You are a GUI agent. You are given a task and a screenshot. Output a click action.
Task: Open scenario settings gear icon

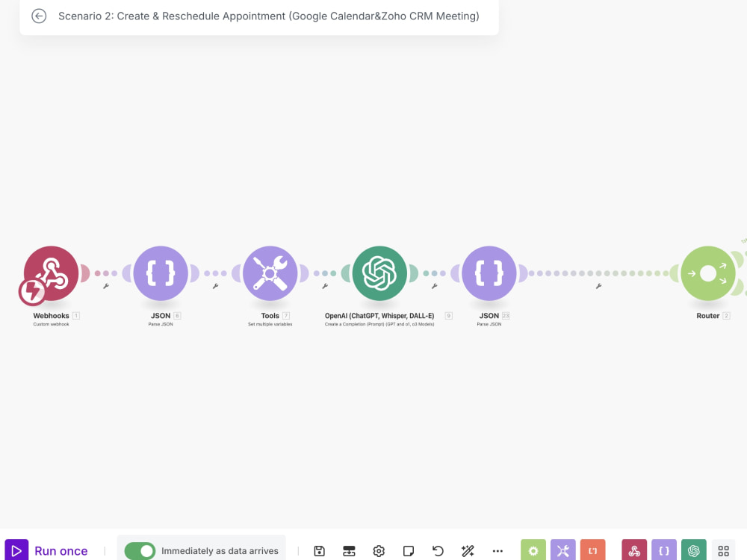pos(379,551)
